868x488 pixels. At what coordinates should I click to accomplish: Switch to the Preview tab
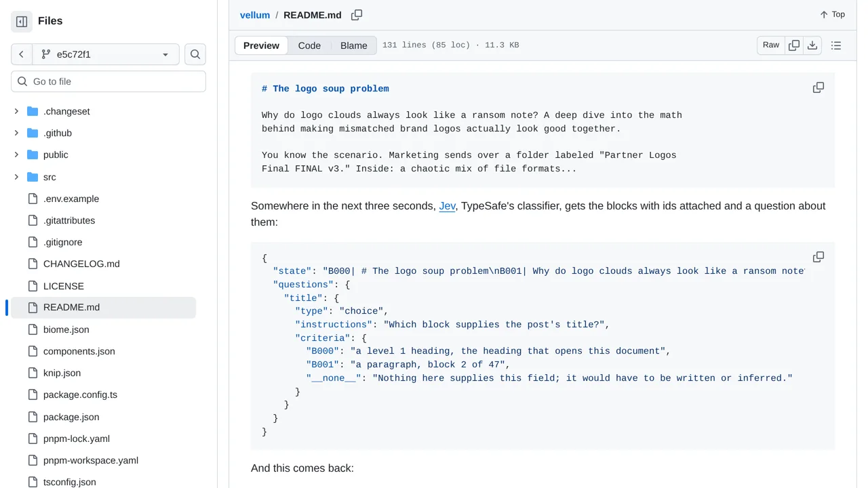tap(261, 45)
